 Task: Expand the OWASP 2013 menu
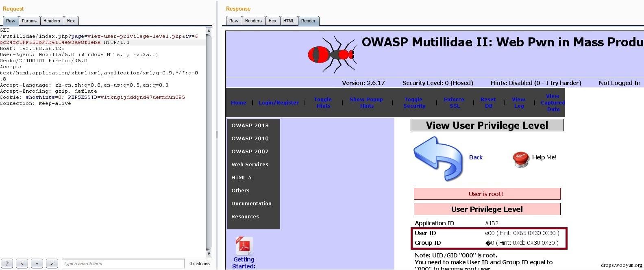(250, 125)
